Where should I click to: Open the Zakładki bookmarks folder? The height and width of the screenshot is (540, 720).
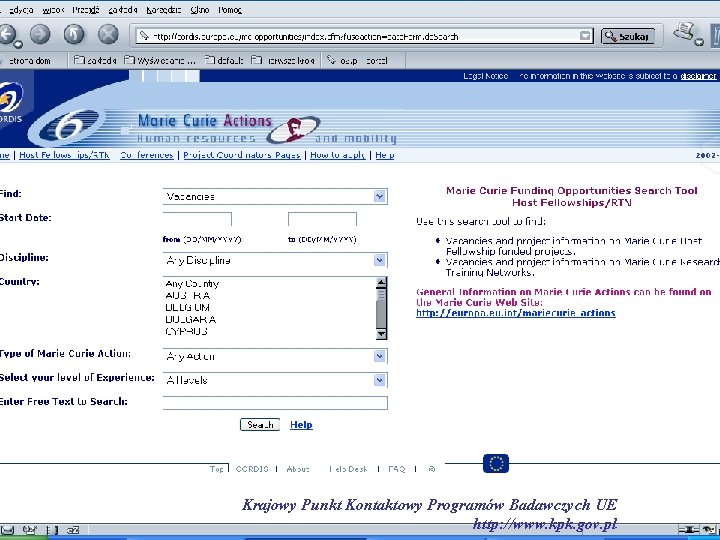pyautogui.click(x=95, y=60)
